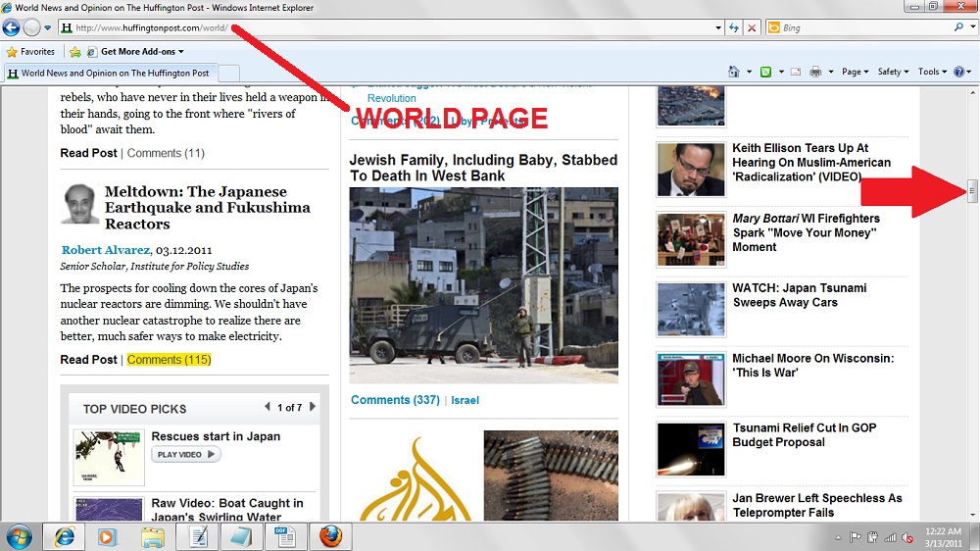Open the Tools menu

933,72
